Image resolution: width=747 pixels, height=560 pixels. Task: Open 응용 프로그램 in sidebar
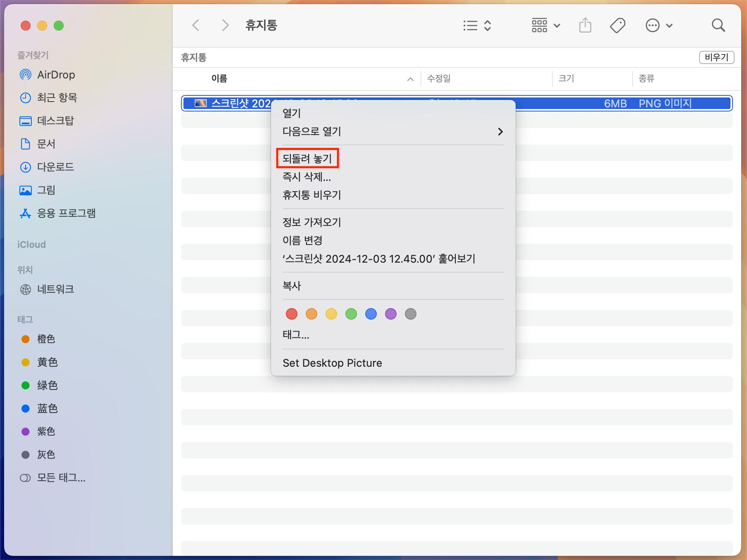[66, 213]
